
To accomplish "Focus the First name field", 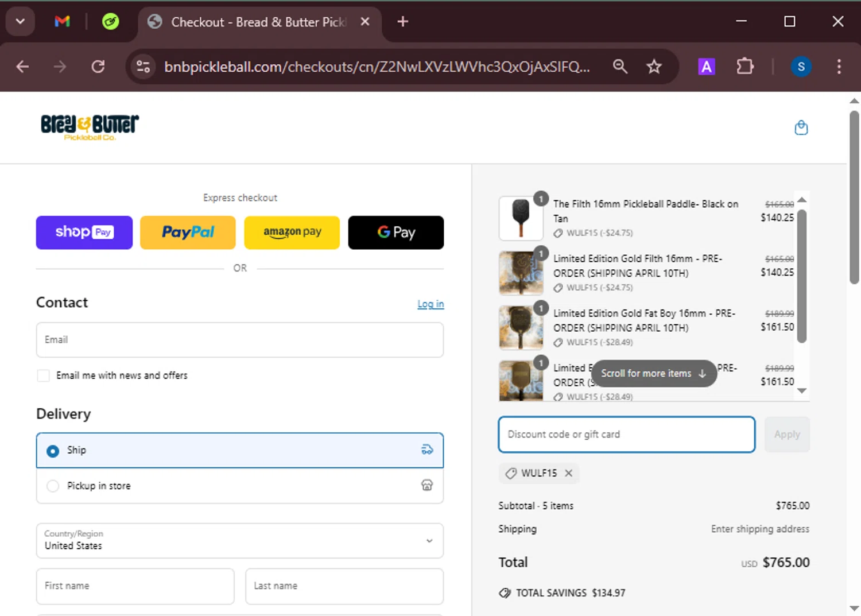I will (x=135, y=586).
